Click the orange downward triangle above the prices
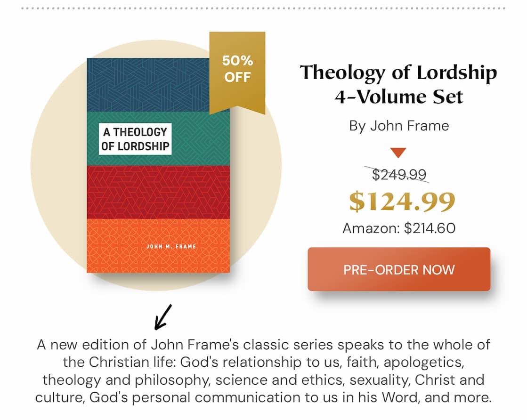The image size is (527, 420). pos(398,153)
